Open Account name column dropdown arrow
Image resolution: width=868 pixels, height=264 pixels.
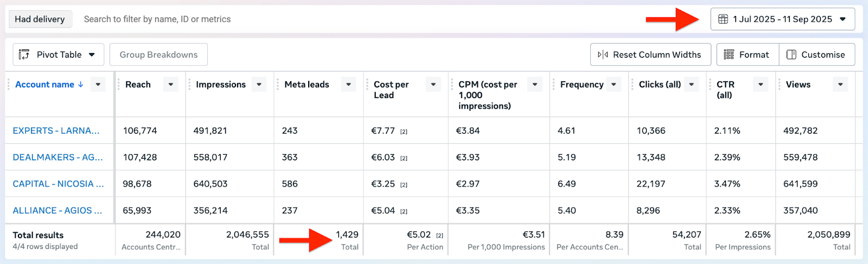point(98,85)
